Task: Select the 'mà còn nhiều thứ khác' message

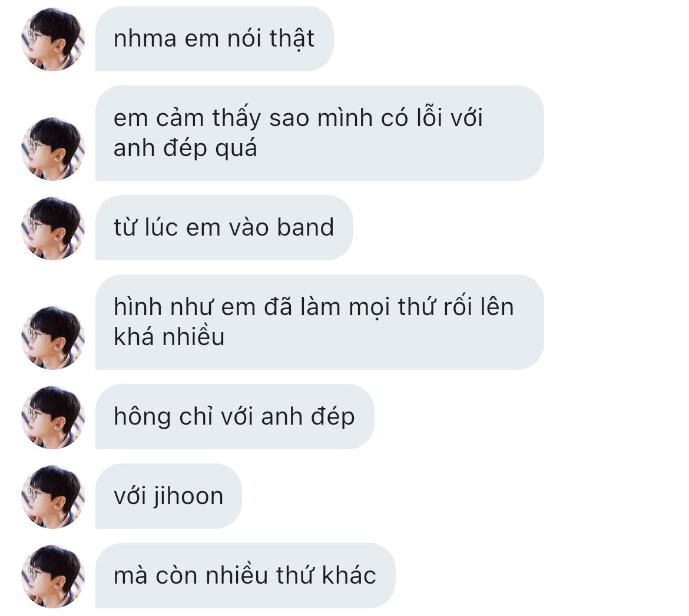Action: pyautogui.click(x=245, y=575)
